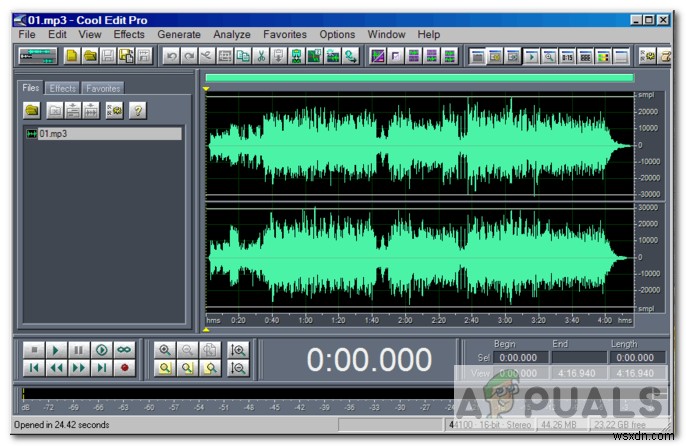686x446 pixels.
Task: Start playback with the Play button
Action: [x=56, y=350]
